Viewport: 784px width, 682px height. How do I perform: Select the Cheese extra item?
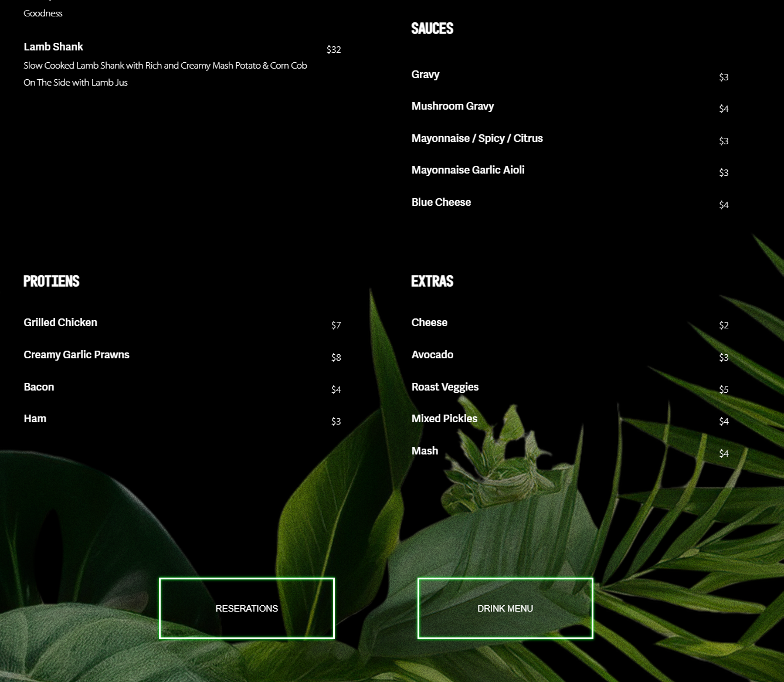coord(429,323)
